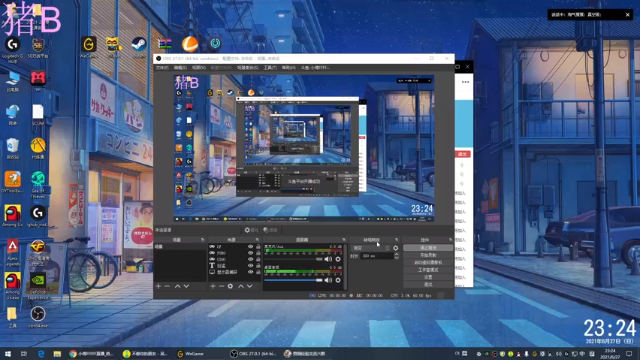Viewport: 640px width, 360px height.
Task: Open the WinRAR desktop icon
Action: tap(164, 44)
